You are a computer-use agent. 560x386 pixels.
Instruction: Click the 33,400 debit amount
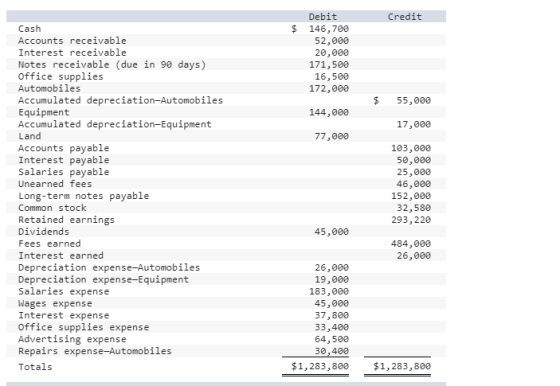331,327
